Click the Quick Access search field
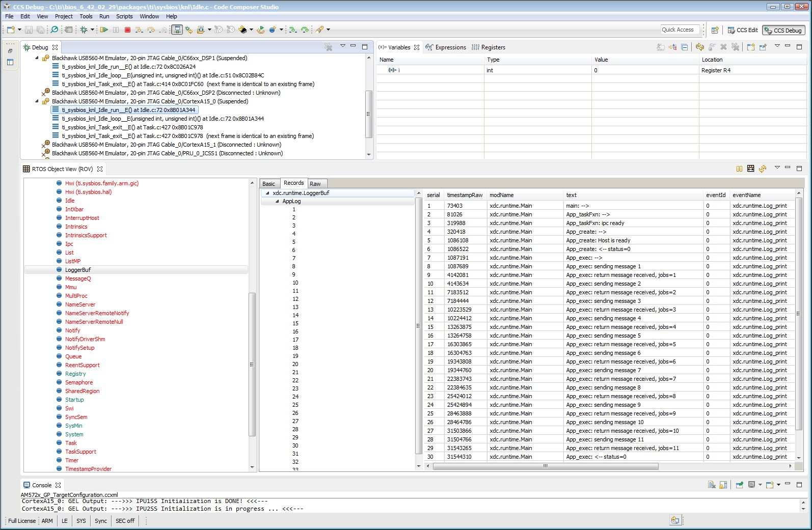Viewport: 812px width, 530px height. click(x=680, y=30)
